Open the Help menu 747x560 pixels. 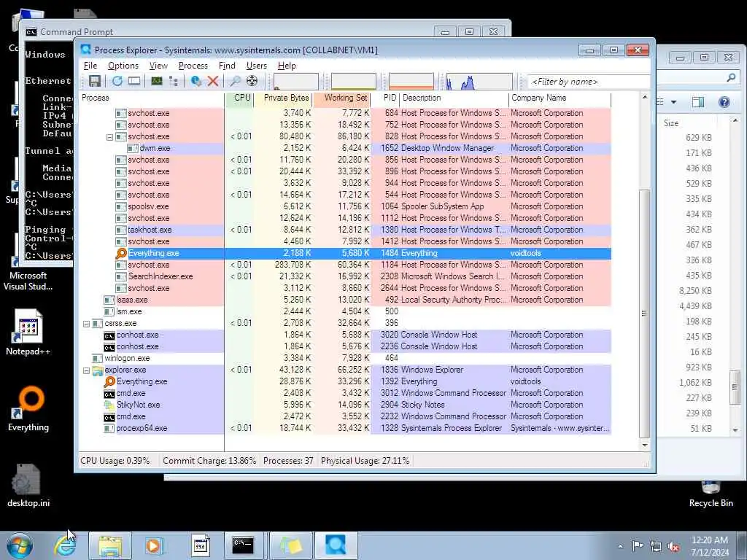pyautogui.click(x=287, y=66)
